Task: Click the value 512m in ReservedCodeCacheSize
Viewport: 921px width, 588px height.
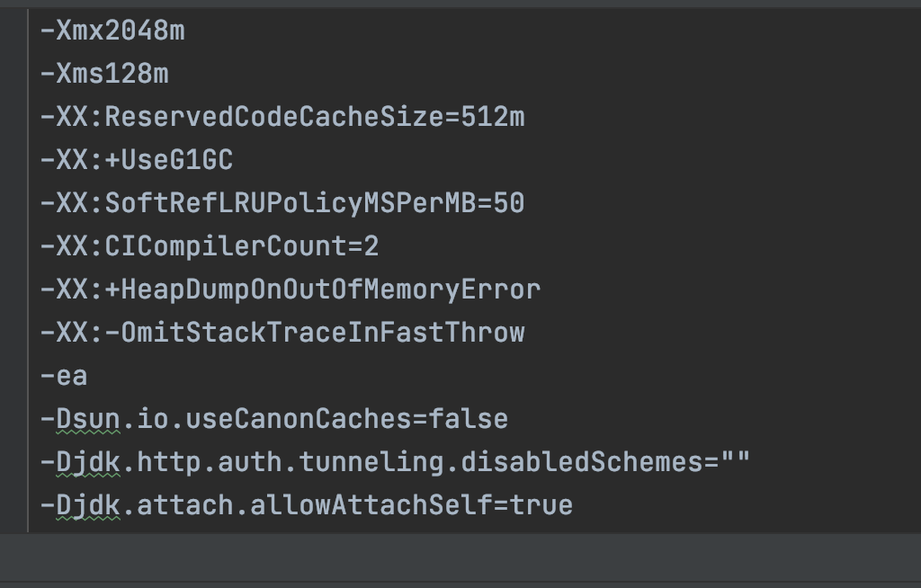Action: pyautogui.click(x=493, y=117)
